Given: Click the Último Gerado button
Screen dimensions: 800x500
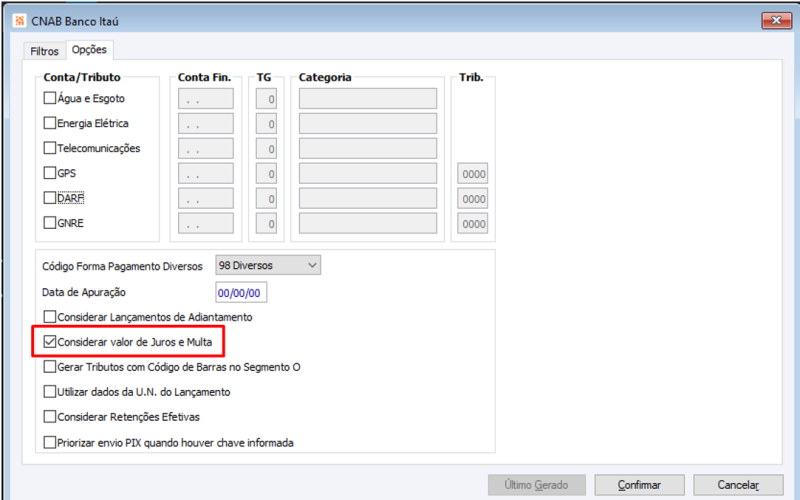Looking at the screenshot, I should coord(537,485).
